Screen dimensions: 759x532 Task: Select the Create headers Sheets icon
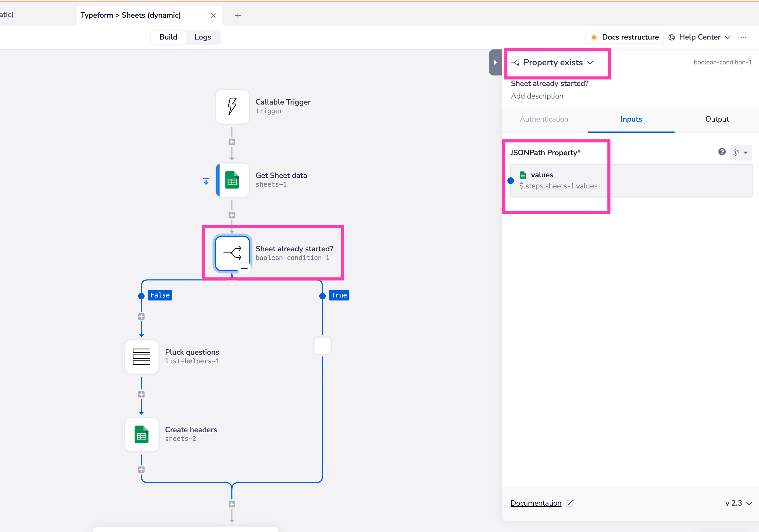pyautogui.click(x=141, y=434)
